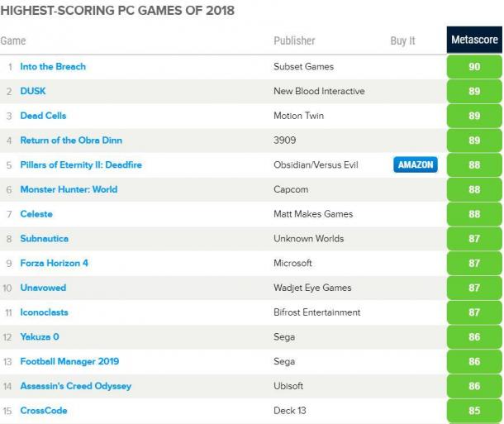Click Unavowed's 87 Metascore badge
The width and height of the screenshot is (504, 424).
[474, 288]
